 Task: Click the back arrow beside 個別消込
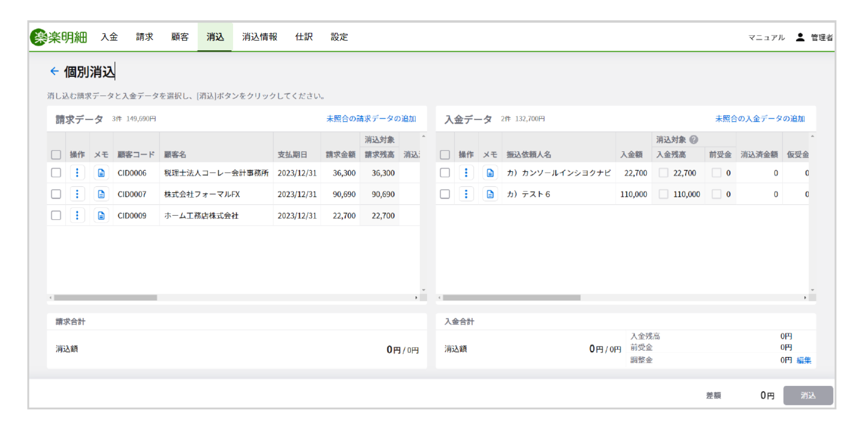point(55,71)
